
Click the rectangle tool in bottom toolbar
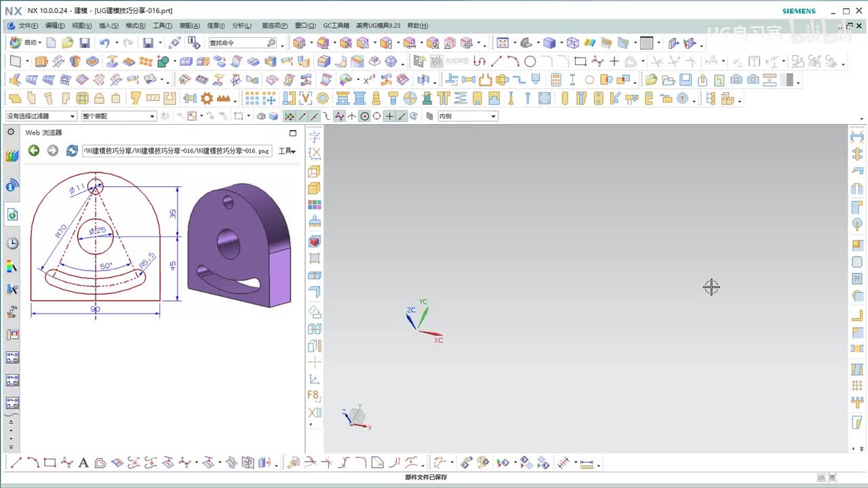click(50, 464)
